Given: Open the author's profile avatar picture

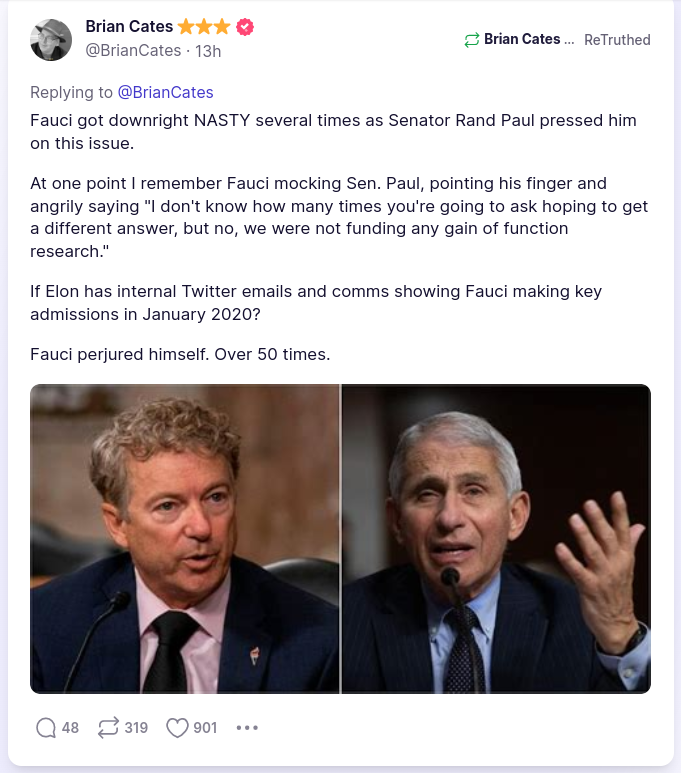Looking at the screenshot, I should coord(51,40).
